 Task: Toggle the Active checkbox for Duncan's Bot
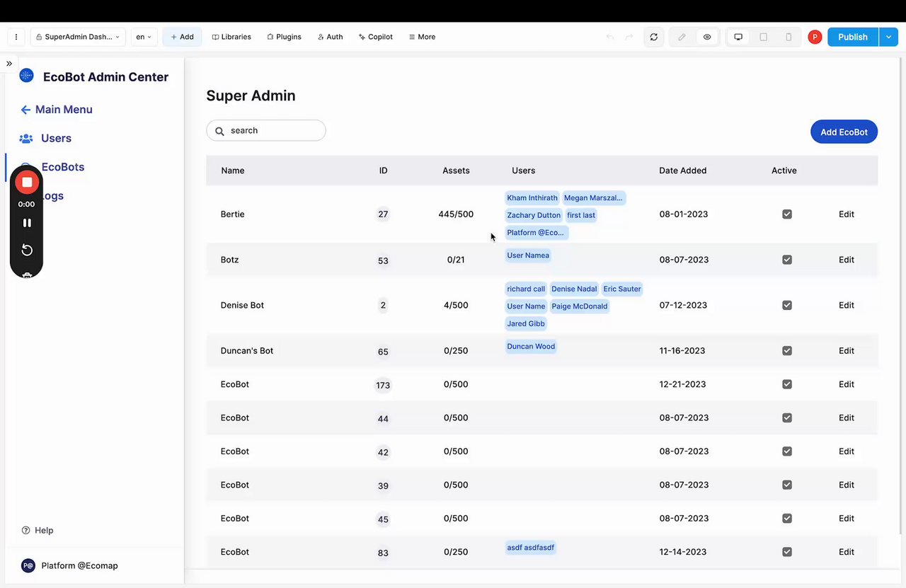coord(787,350)
